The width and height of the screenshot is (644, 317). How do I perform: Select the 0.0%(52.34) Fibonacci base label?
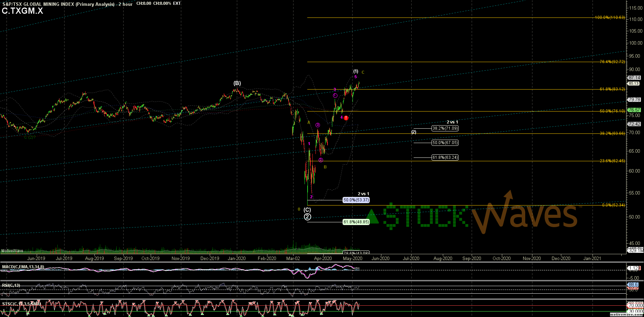tap(613, 205)
